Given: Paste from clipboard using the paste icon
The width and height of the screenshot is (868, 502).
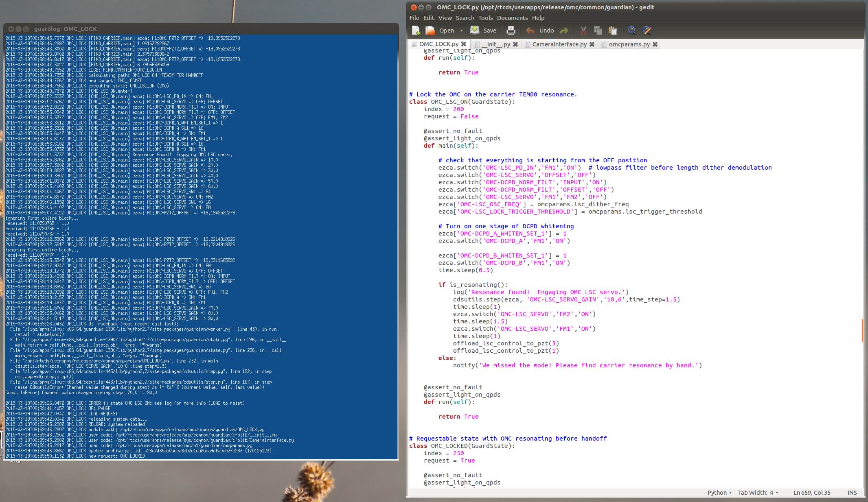Looking at the screenshot, I should (612, 31).
